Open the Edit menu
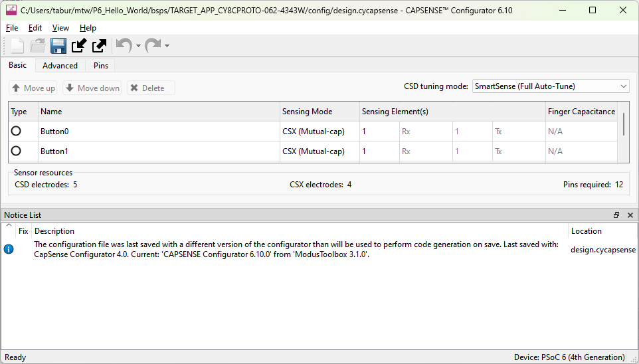Screen dimensions: 639x364 point(35,28)
